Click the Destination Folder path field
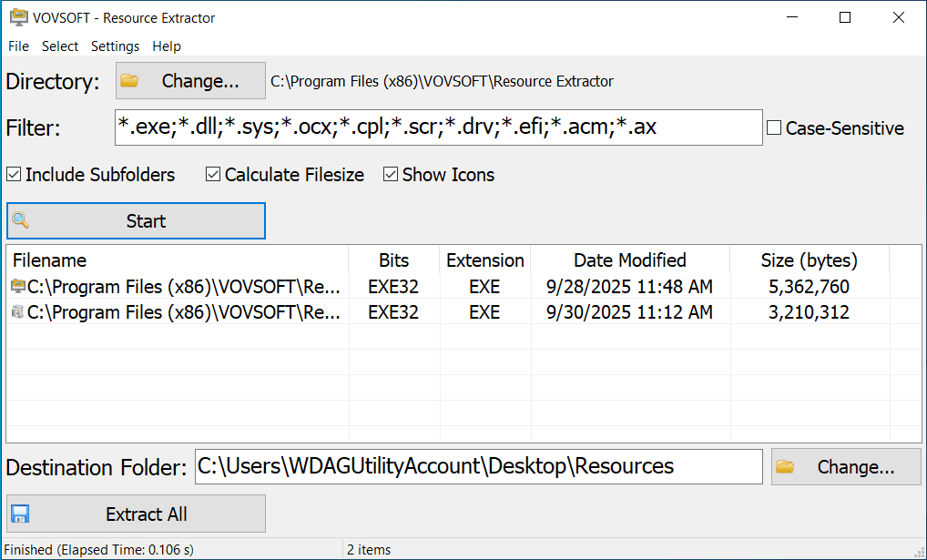 478,467
